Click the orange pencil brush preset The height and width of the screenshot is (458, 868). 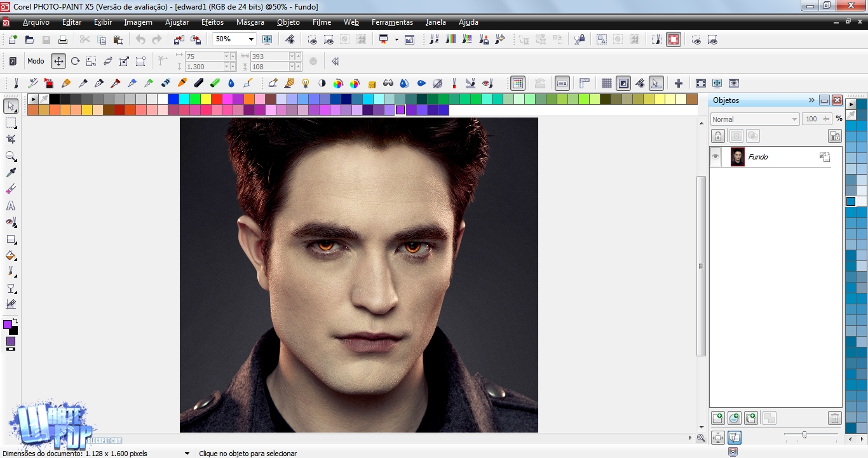(x=66, y=83)
